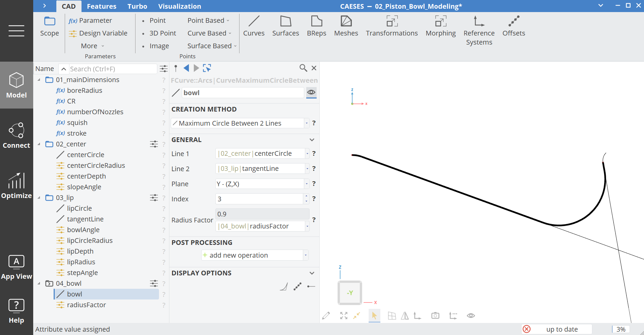This screenshot has width=644, height=335.
Task: Switch to the Visualization tab
Action: tap(180, 6)
